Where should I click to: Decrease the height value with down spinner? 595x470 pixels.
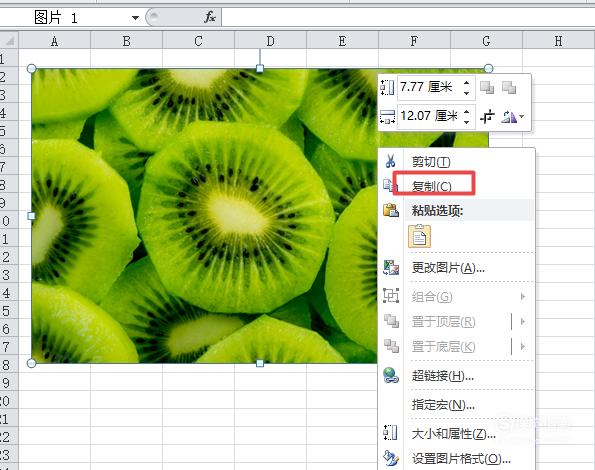tap(467, 93)
